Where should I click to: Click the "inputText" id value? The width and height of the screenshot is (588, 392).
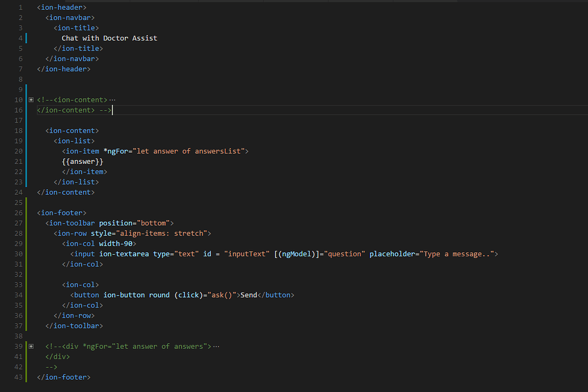pyautogui.click(x=247, y=254)
